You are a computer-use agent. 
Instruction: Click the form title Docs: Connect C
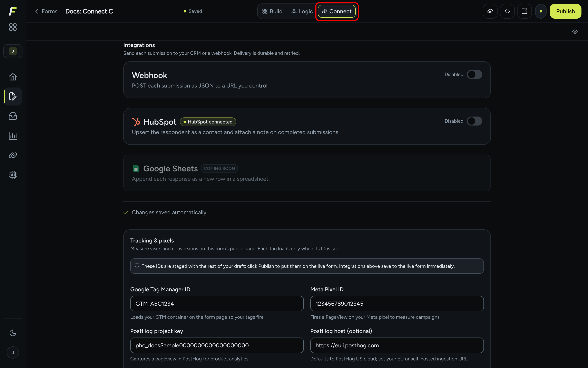click(89, 11)
